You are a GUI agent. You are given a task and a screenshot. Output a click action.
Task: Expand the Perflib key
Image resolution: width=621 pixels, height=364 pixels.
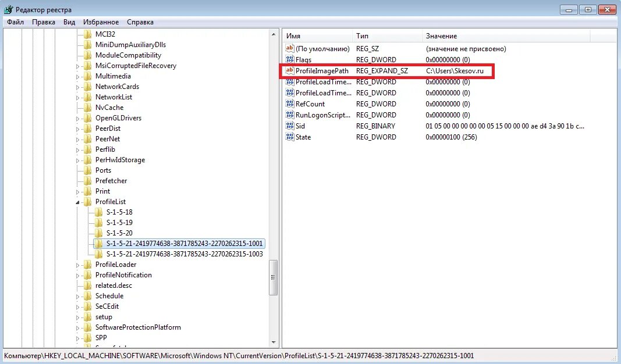point(77,149)
